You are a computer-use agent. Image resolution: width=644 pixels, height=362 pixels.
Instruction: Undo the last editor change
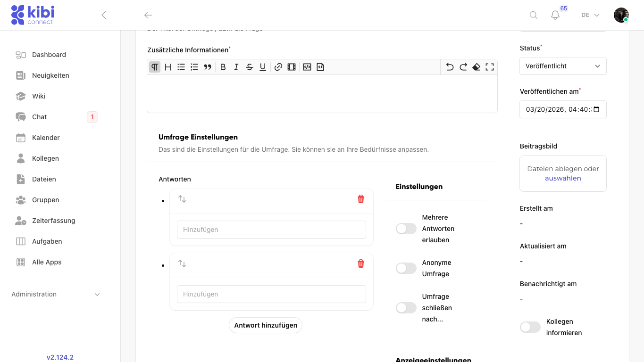point(450,66)
